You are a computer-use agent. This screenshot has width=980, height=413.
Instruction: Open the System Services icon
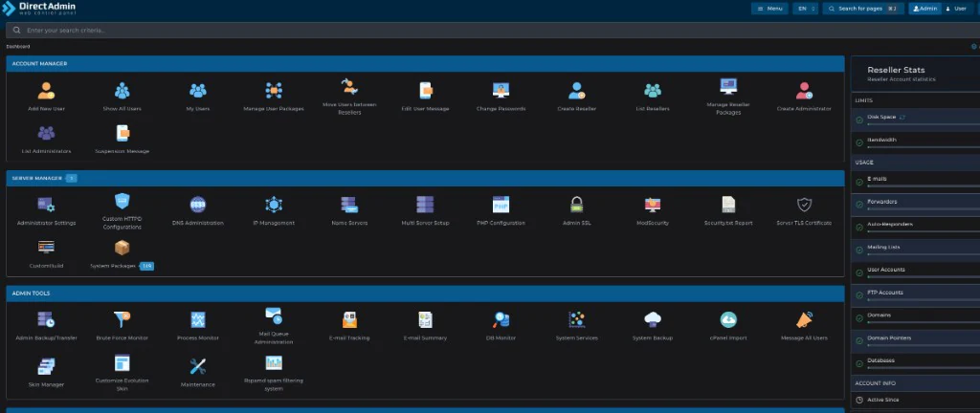[x=577, y=320]
